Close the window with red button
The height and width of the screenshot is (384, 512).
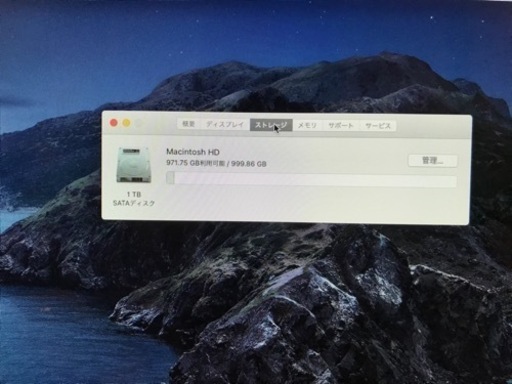pyautogui.click(x=114, y=123)
